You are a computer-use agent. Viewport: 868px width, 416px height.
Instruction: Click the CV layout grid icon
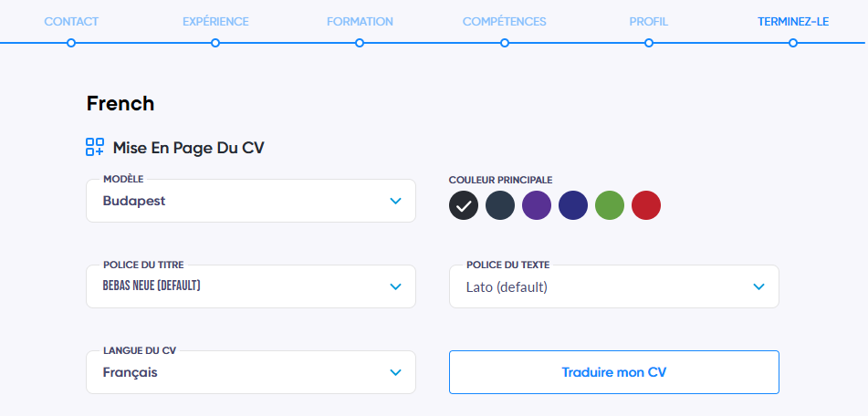click(x=95, y=147)
